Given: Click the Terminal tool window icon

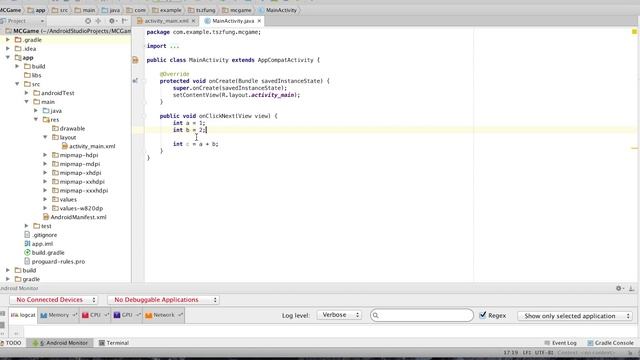Looking at the screenshot, I should pos(102,343).
